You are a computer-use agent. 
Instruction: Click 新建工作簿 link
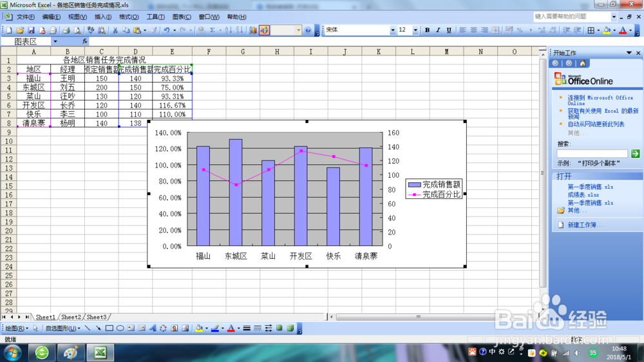(x=585, y=225)
